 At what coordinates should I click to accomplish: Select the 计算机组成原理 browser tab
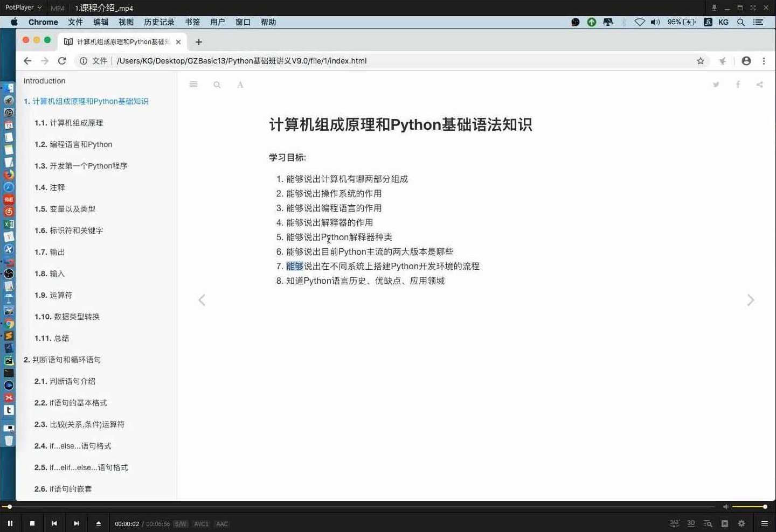pyautogui.click(x=119, y=41)
